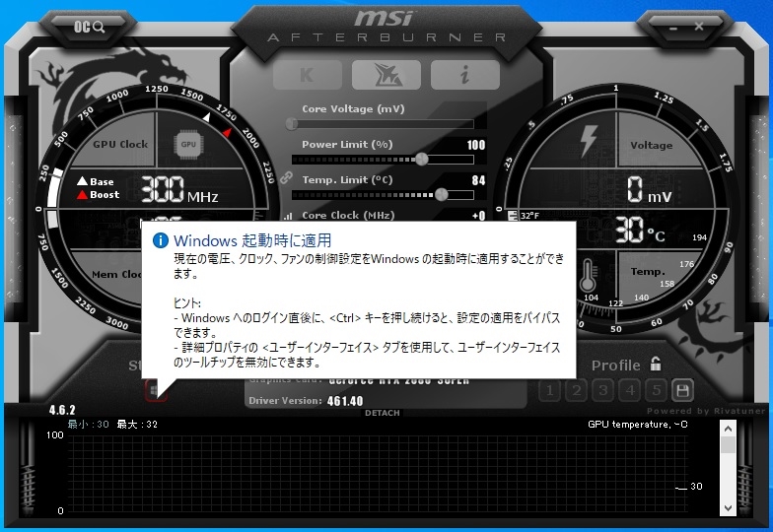Image resolution: width=773 pixels, height=532 pixels.
Task: Select profile slot 3
Action: (603, 390)
